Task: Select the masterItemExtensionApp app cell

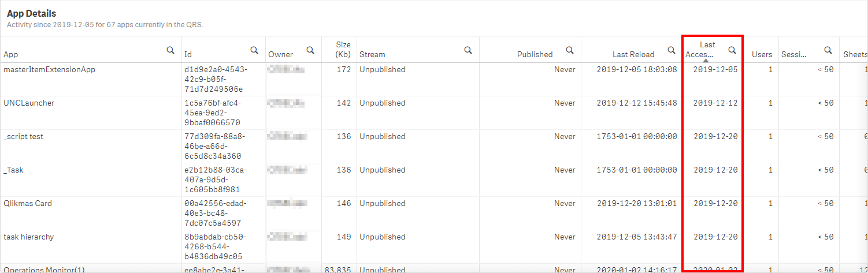Action: pos(49,69)
